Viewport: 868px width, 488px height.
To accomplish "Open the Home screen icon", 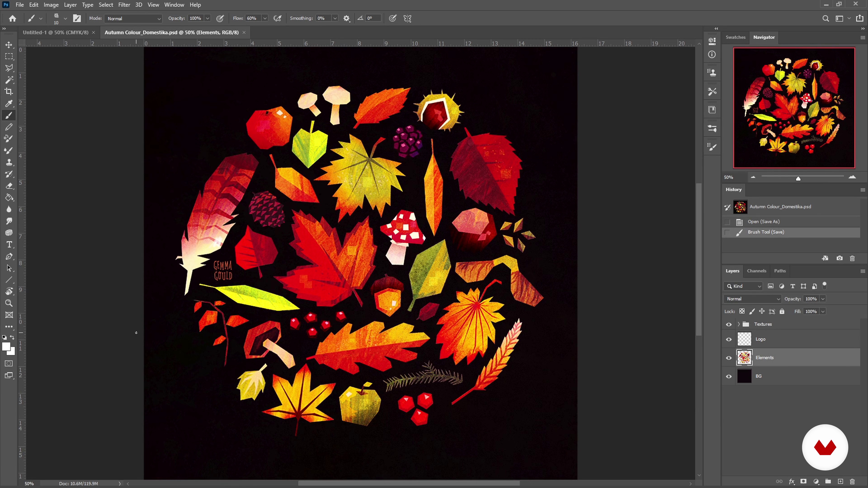I will pos(12,19).
